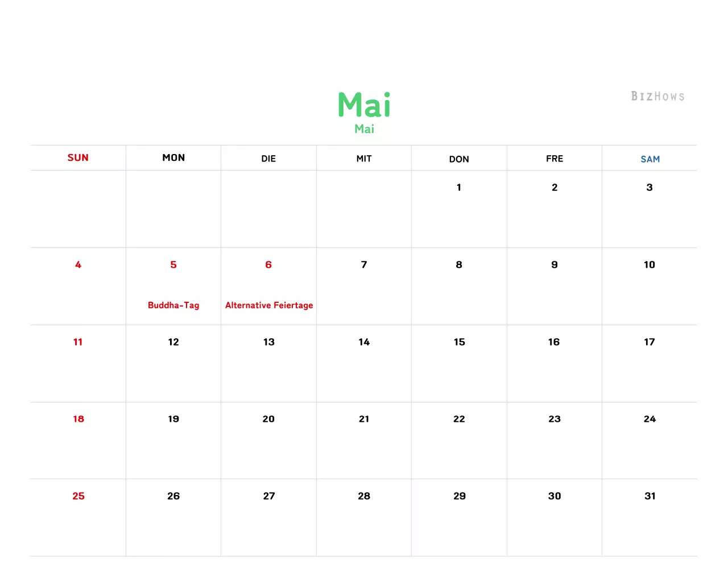The image size is (728, 586).
Task: Select the SUN column header
Action: pyautogui.click(x=78, y=158)
